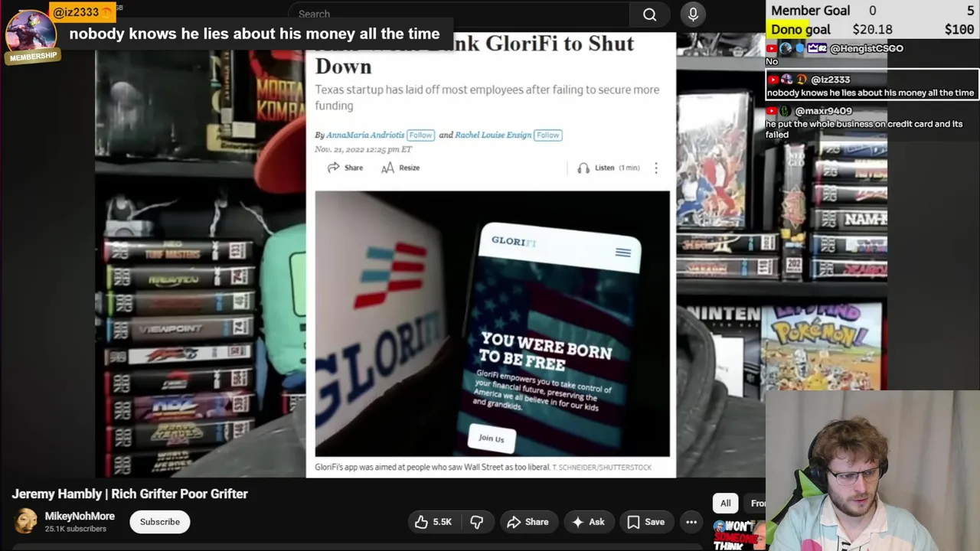The width and height of the screenshot is (980, 551).
Task: Follow author AnnaMaria Andriotis
Action: pyautogui.click(x=420, y=135)
